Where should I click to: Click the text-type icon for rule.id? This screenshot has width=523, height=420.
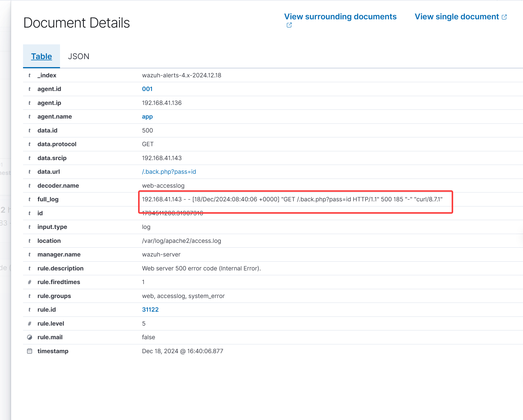[x=29, y=310]
